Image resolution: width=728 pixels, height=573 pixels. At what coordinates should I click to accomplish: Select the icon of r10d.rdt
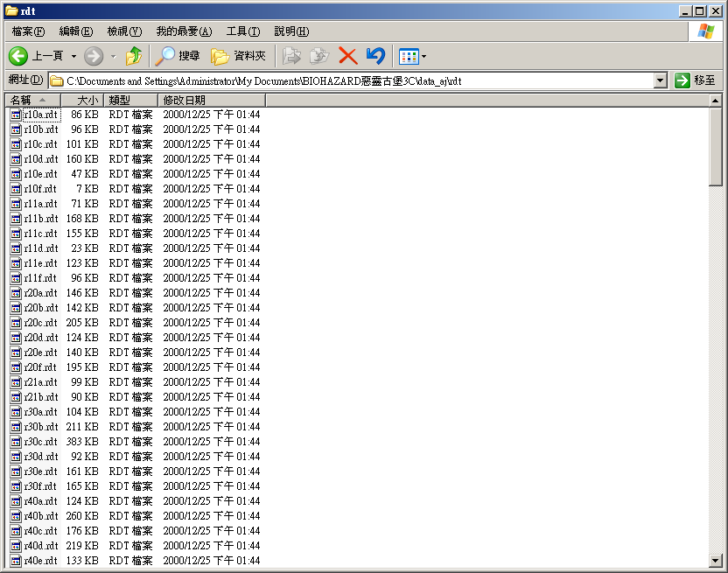tap(16, 159)
